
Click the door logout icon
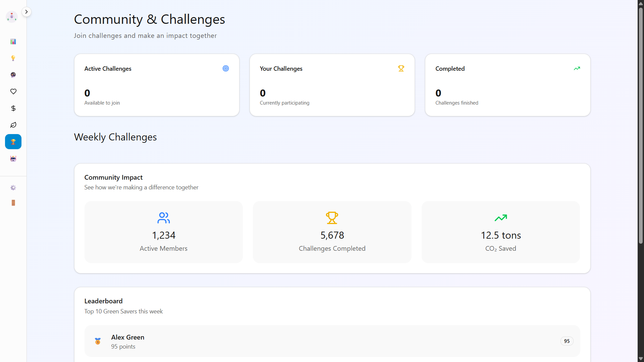tap(13, 203)
